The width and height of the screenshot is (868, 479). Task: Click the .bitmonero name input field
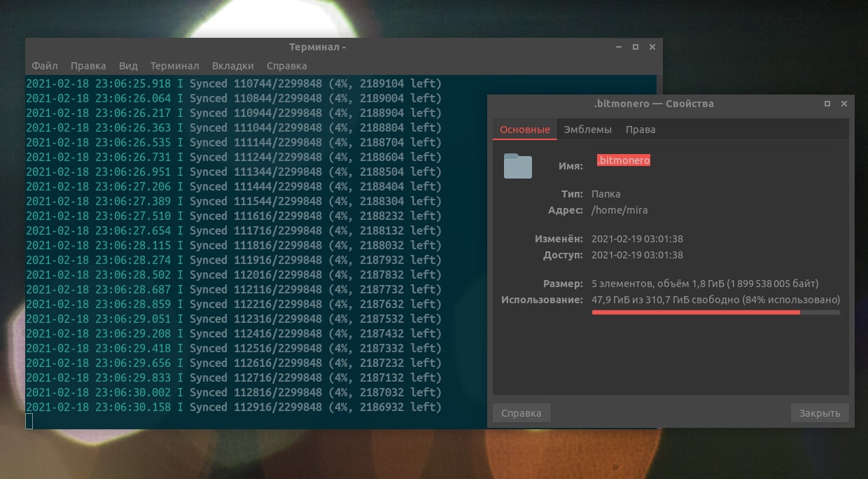click(x=715, y=160)
